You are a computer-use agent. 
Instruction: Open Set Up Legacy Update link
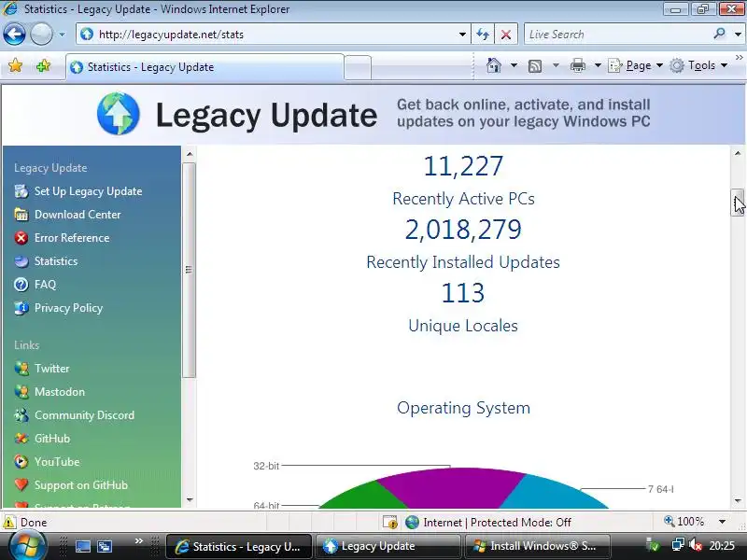88,191
